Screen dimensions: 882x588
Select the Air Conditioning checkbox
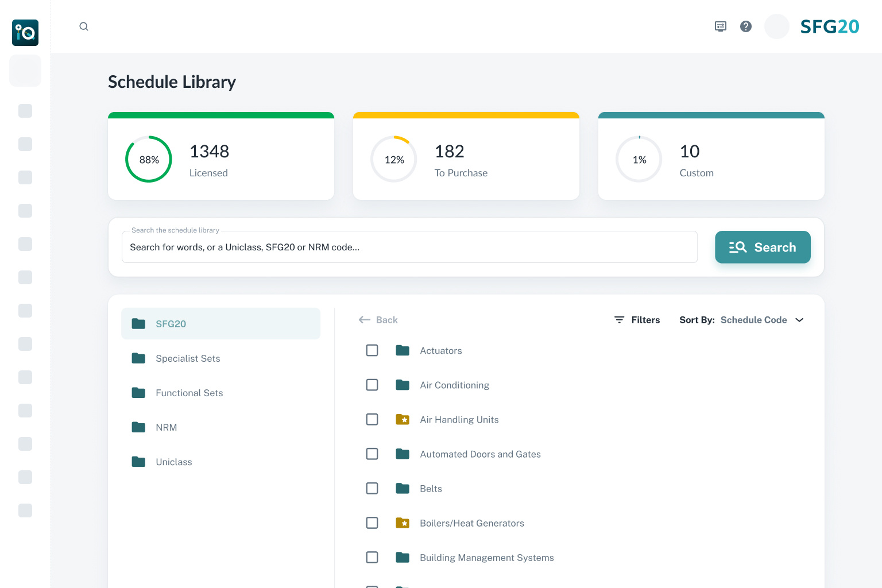tap(372, 385)
